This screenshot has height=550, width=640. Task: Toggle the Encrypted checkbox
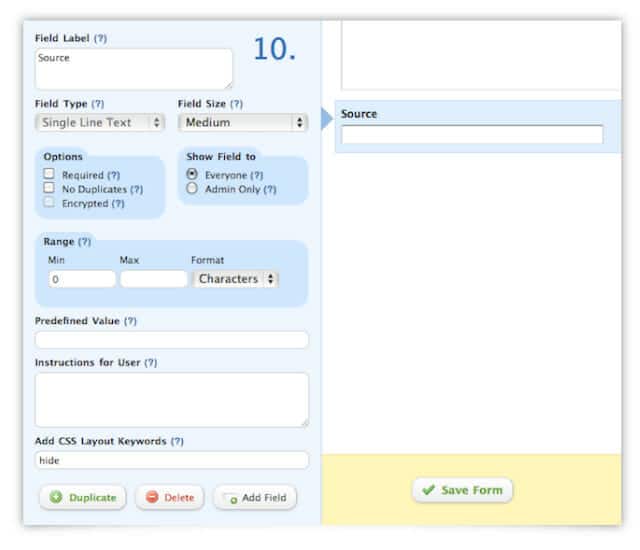49,202
